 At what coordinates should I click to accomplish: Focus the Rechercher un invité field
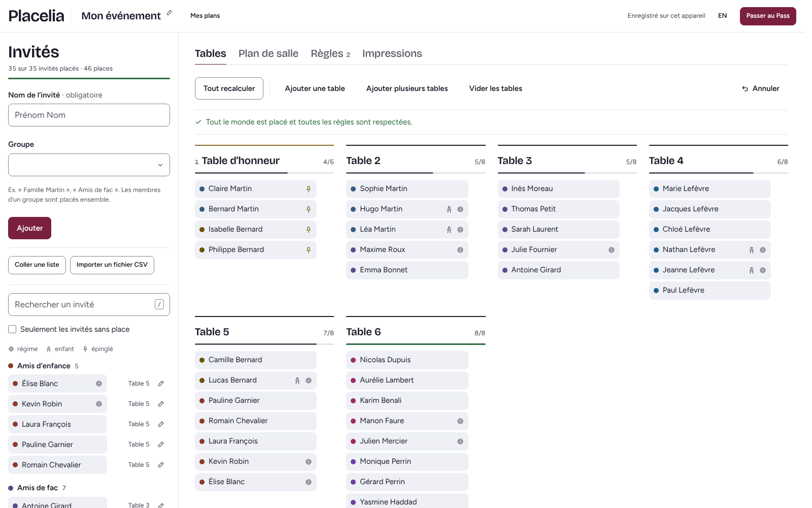(89, 304)
